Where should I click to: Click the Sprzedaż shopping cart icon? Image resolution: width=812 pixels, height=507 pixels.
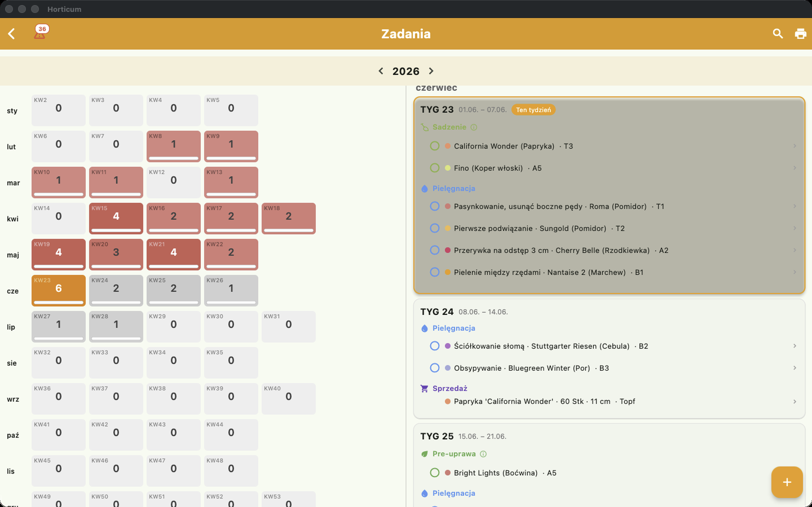pos(424,388)
